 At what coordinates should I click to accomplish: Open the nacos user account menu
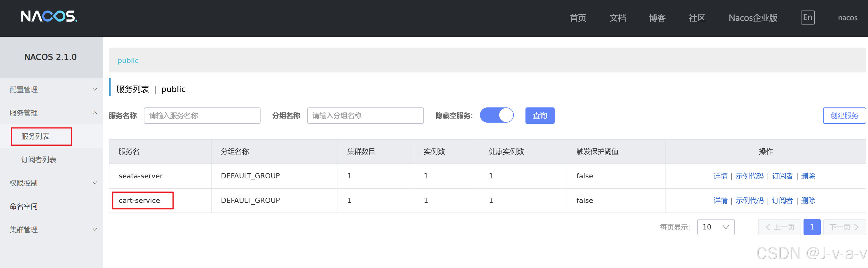click(848, 18)
